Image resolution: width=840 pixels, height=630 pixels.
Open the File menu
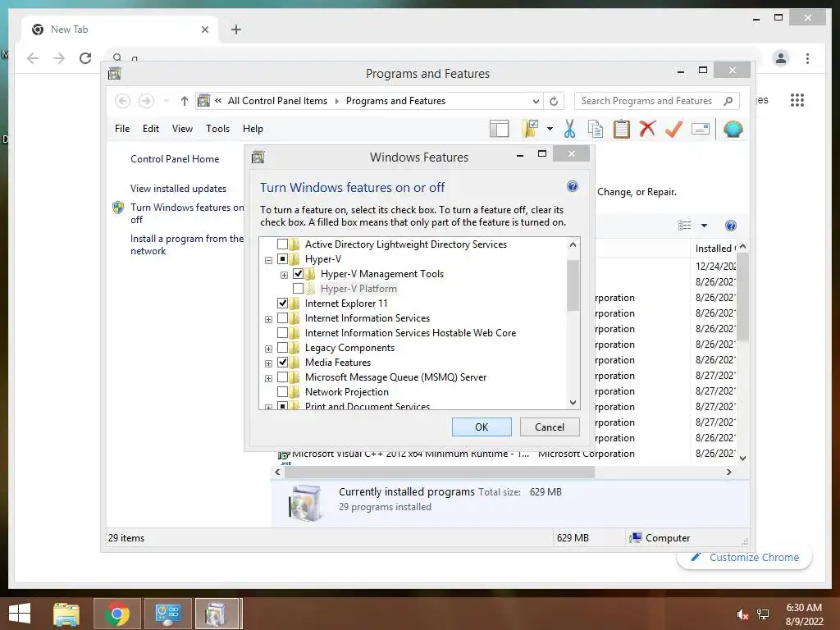[x=122, y=129]
